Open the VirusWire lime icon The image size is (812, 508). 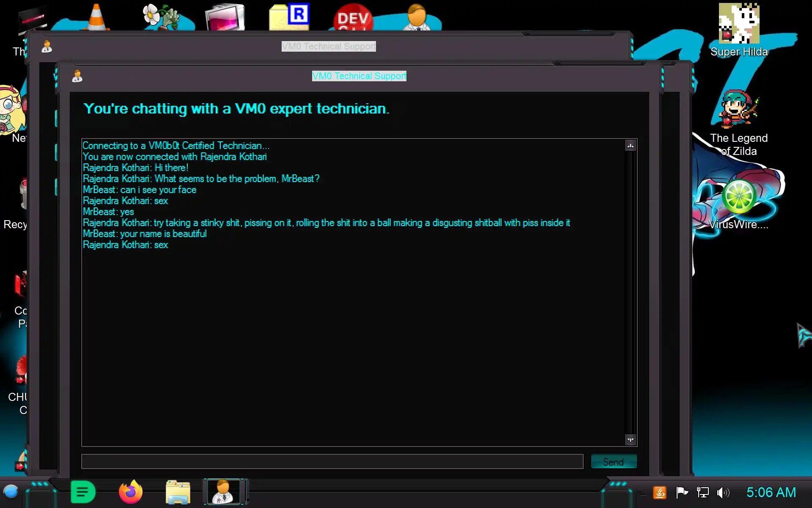739,197
